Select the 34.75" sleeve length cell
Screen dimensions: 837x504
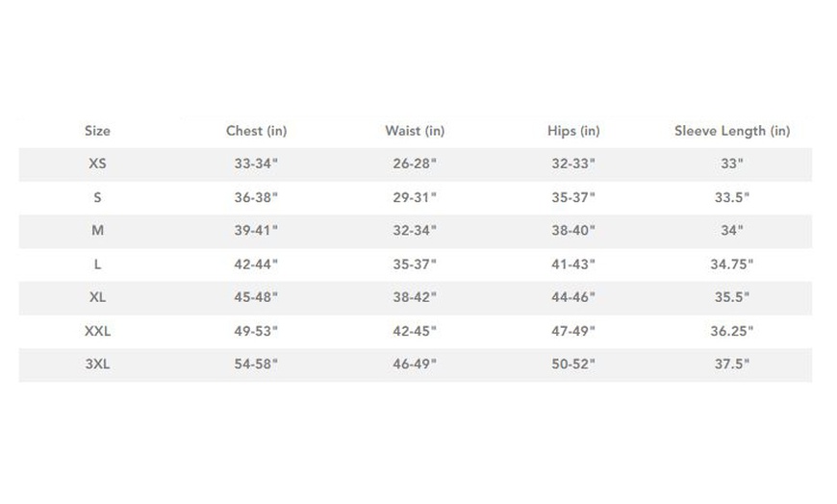tap(731, 265)
